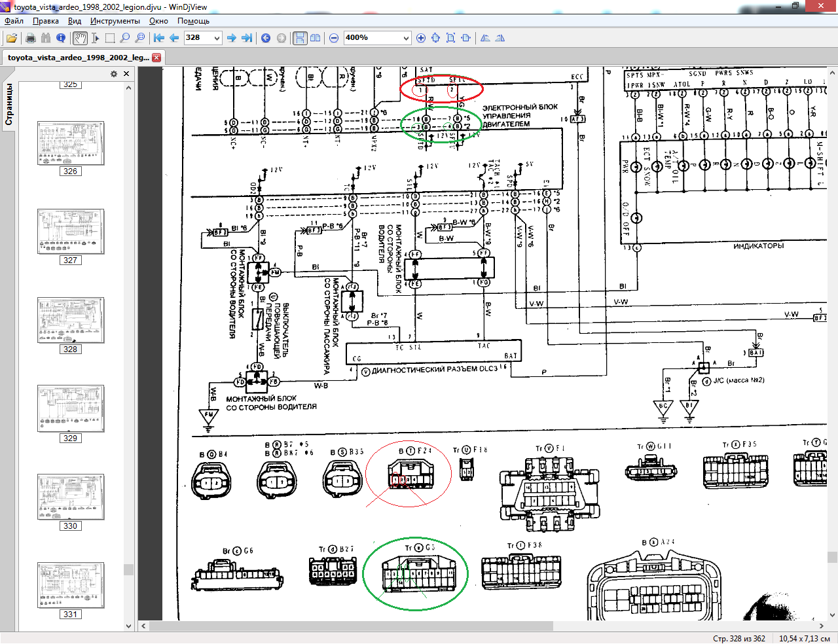Click the zoom out minus icon
This screenshot has height=644, width=838.
pos(334,38)
